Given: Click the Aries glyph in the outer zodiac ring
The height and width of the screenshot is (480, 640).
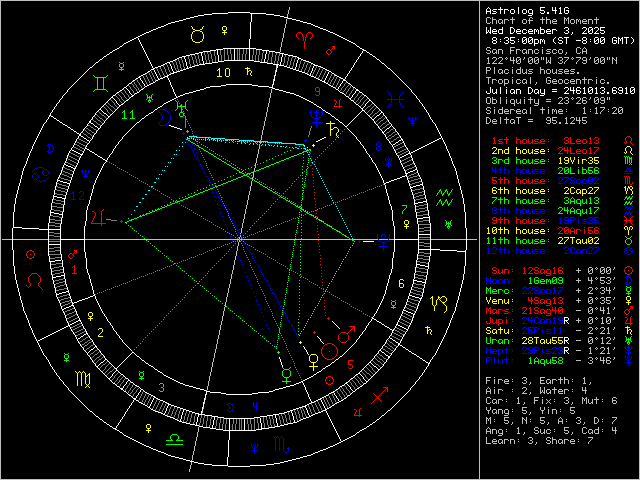Looking at the screenshot, I should click(x=304, y=38).
